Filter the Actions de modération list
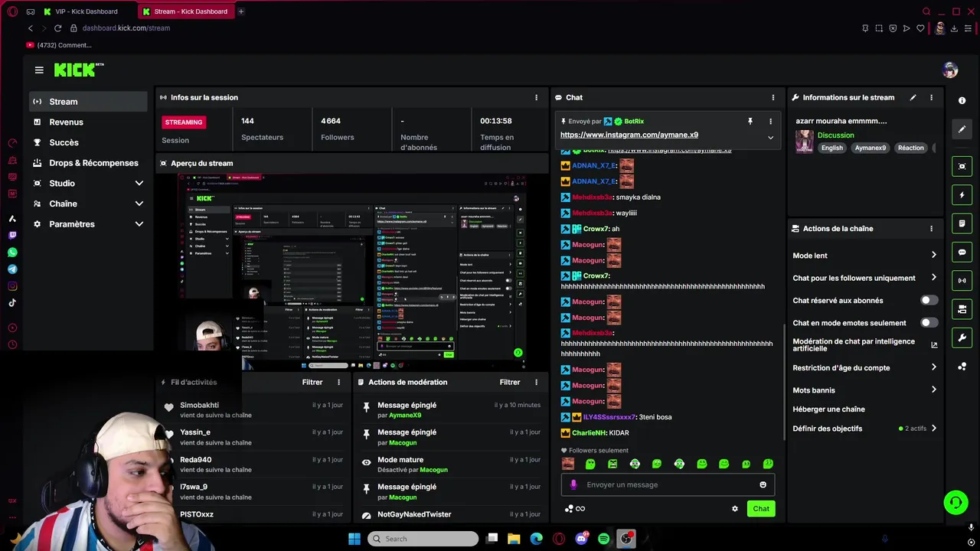 [x=510, y=382]
